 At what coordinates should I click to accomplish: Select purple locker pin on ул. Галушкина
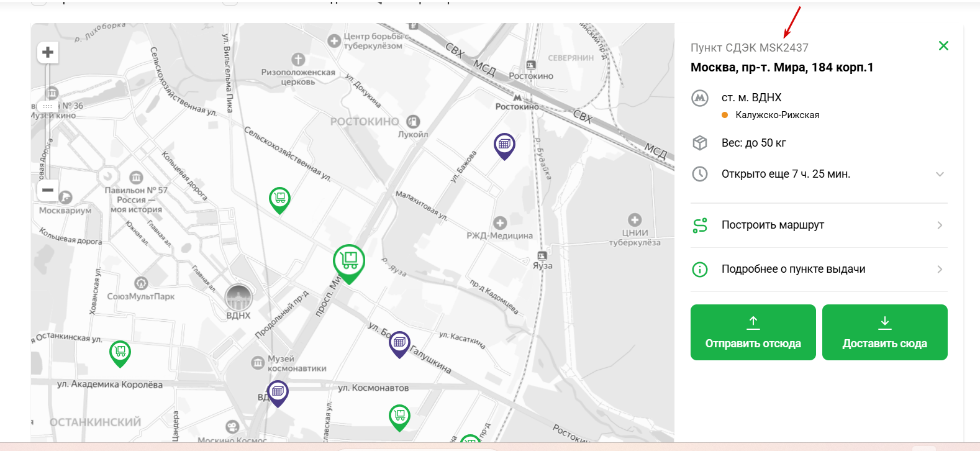399,343
